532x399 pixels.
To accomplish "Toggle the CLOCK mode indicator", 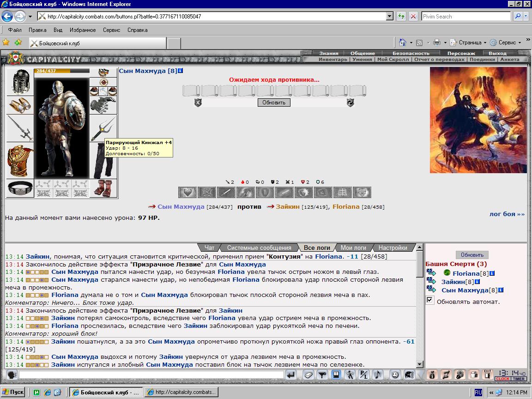I will [x=502, y=379].
